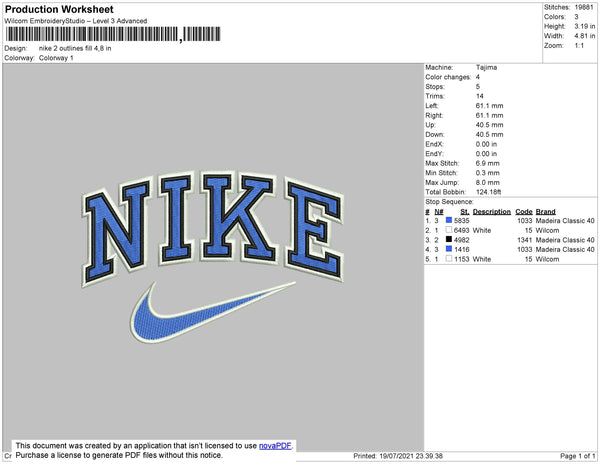
Task: Click the 'St.' column header
Action: tap(465, 212)
